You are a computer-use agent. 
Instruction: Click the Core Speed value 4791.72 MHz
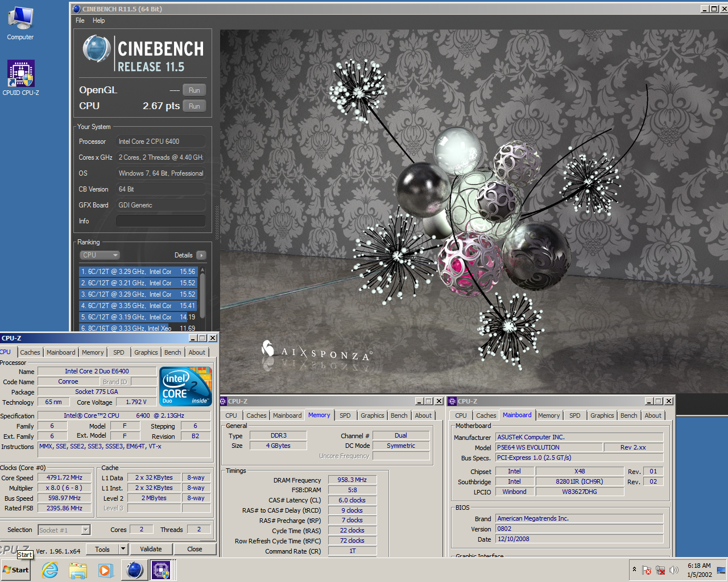coord(64,477)
